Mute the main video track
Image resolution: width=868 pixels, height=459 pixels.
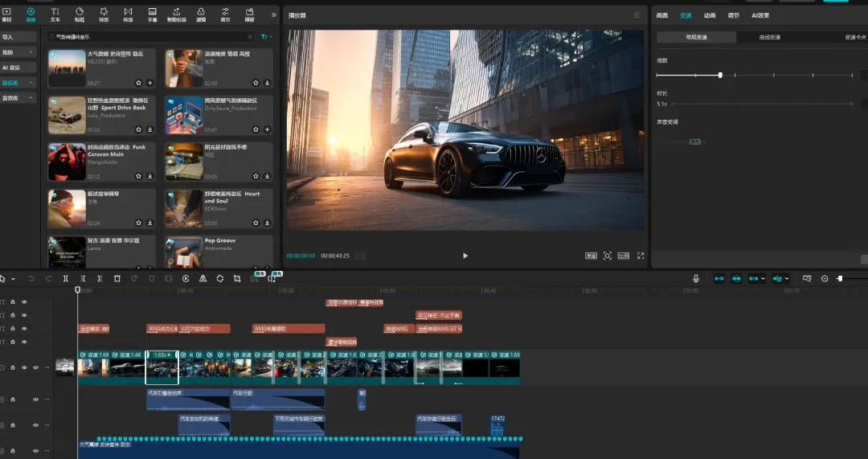(35, 367)
